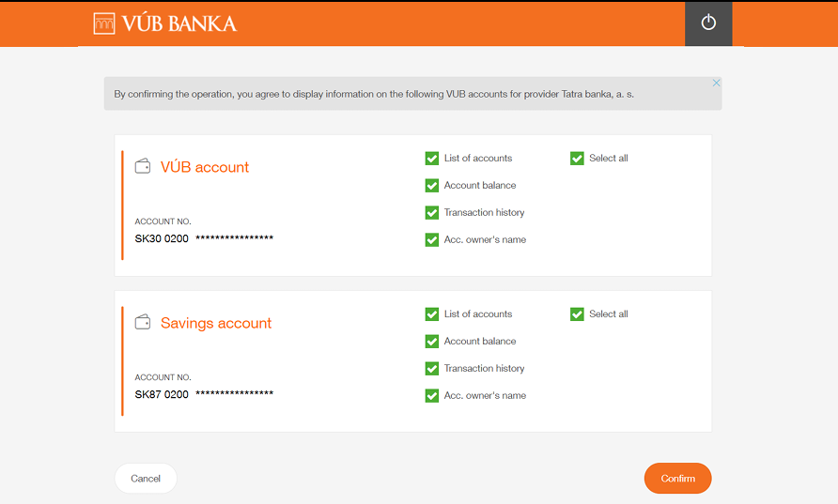Disable Transaction history for Savings account
This screenshot has height=504, width=838.
click(432, 369)
